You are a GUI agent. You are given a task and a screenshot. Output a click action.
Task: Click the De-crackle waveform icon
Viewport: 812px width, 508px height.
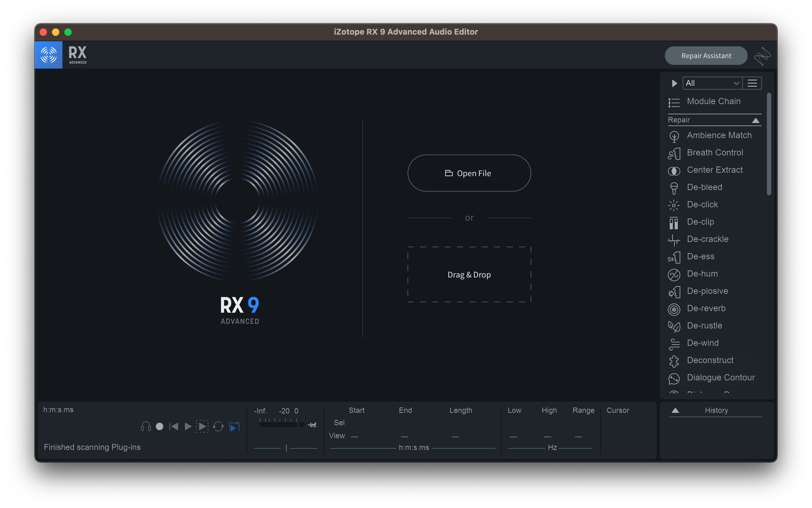coord(674,240)
